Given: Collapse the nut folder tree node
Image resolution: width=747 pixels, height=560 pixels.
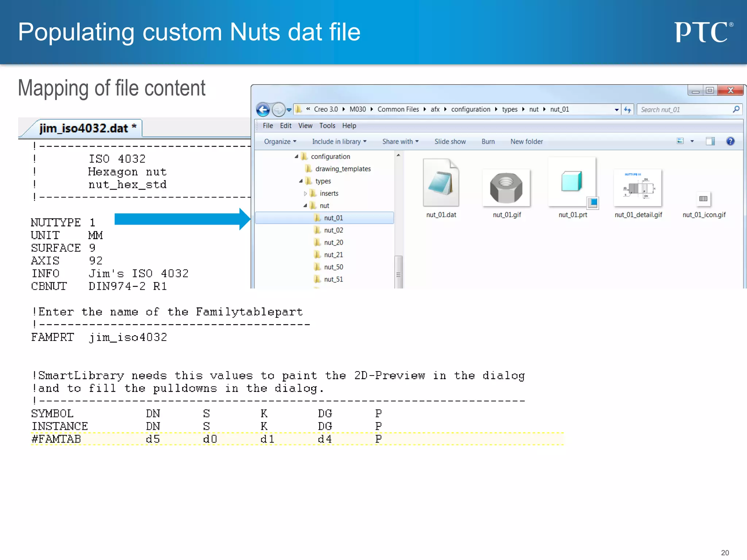Looking at the screenshot, I should click(305, 206).
